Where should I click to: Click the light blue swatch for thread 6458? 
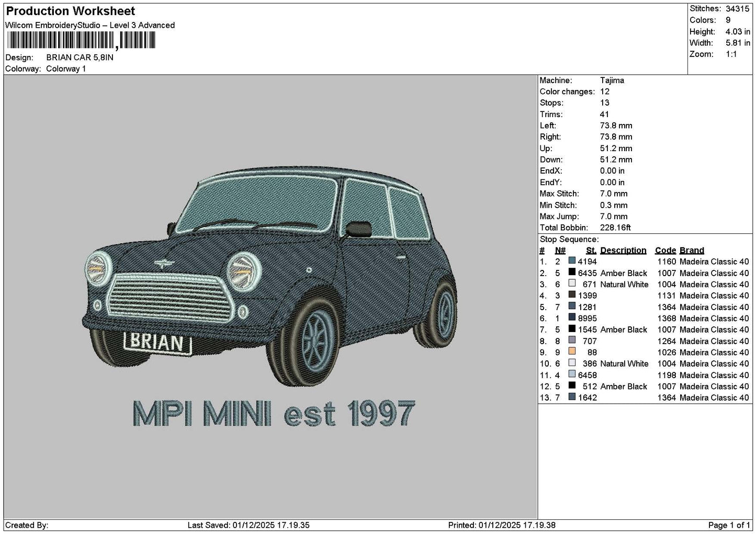click(x=572, y=374)
